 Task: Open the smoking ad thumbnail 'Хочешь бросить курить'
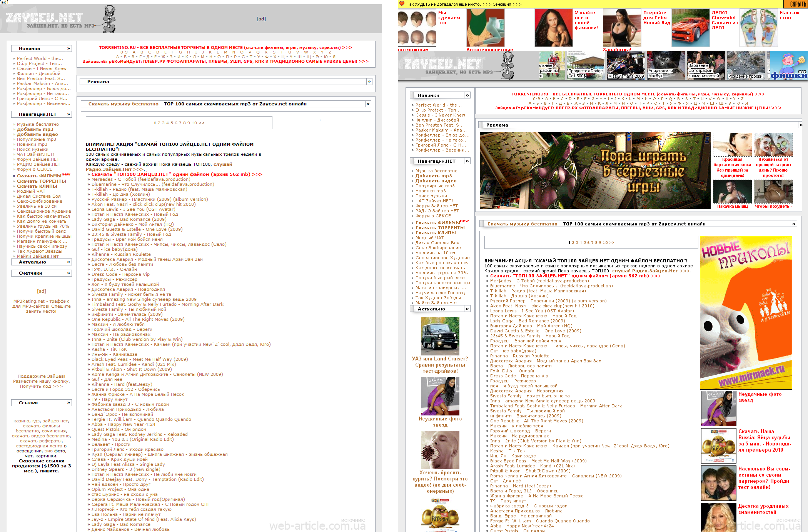tap(440, 450)
